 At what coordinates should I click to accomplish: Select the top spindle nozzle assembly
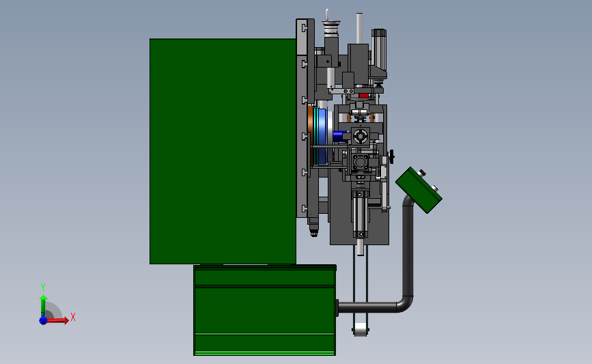(330, 27)
